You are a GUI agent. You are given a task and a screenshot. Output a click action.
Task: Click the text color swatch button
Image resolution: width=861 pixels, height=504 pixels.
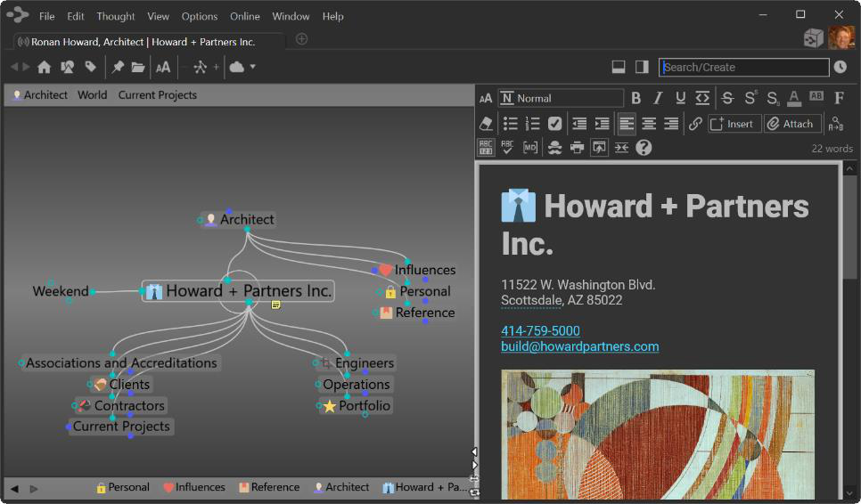(x=793, y=98)
